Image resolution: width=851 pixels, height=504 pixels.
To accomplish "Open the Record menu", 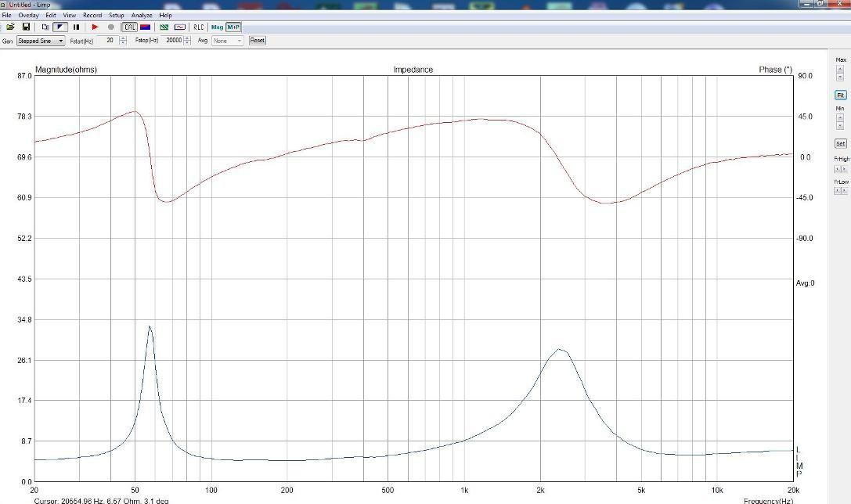I will tap(92, 15).
